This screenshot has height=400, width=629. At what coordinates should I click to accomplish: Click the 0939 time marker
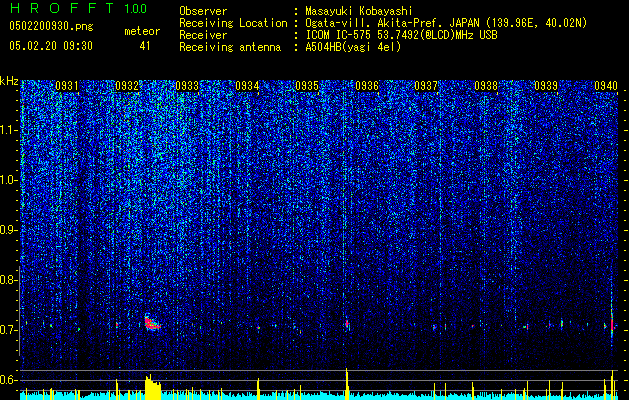point(546,86)
